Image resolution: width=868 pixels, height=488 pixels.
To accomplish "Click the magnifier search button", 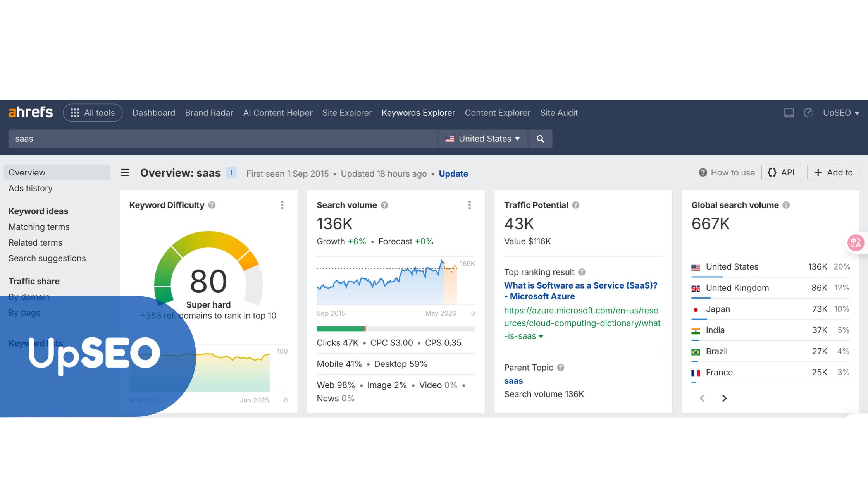I will pos(540,139).
